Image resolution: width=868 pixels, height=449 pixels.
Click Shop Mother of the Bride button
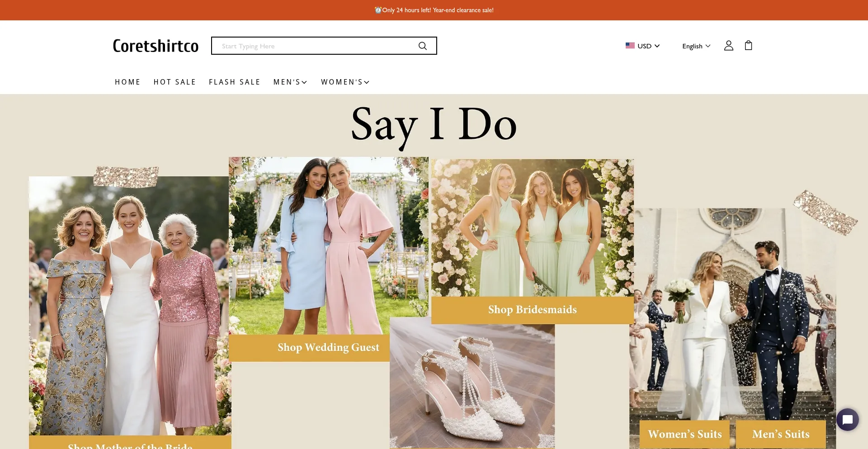[x=130, y=443]
